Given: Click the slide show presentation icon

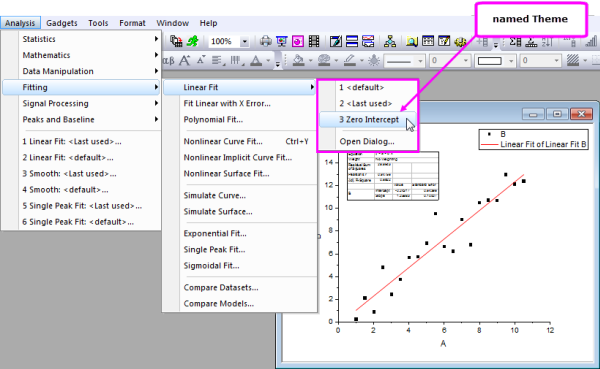Looking at the screenshot, I should (x=282, y=41).
